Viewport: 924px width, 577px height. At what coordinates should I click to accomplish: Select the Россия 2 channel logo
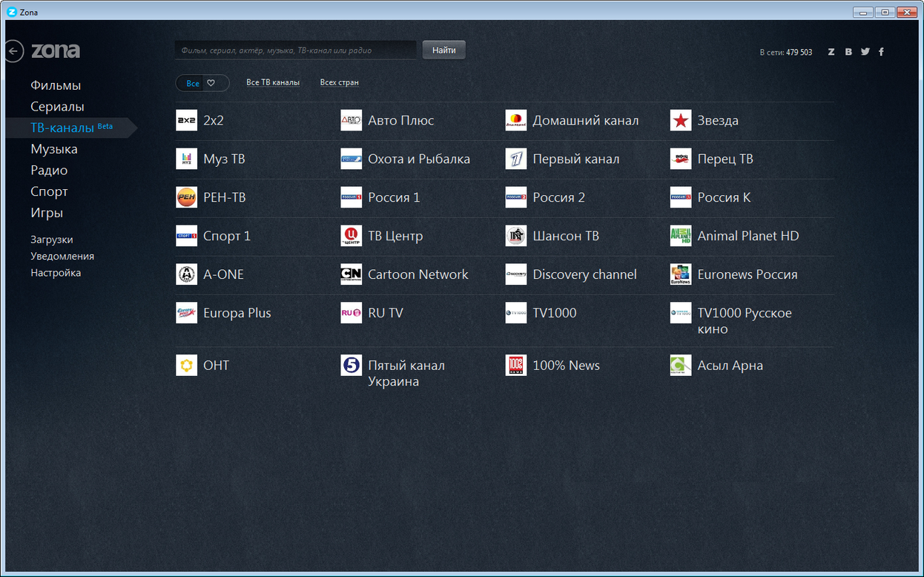coord(515,197)
